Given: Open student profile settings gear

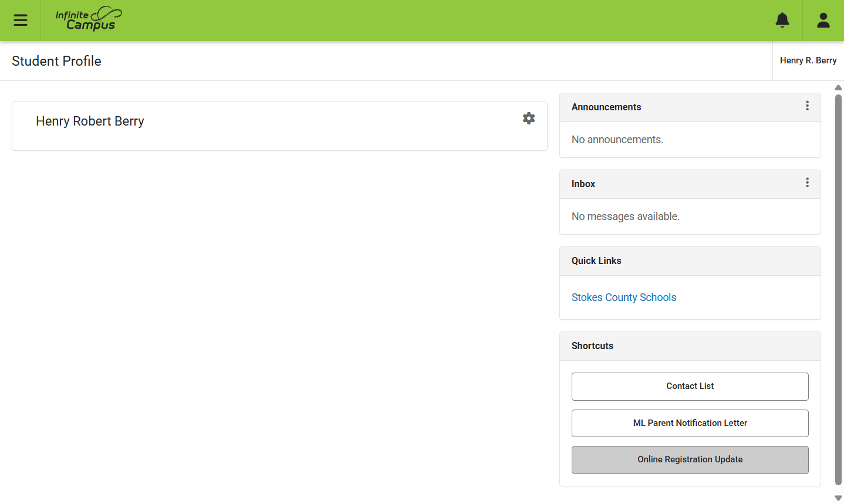Looking at the screenshot, I should [x=529, y=118].
